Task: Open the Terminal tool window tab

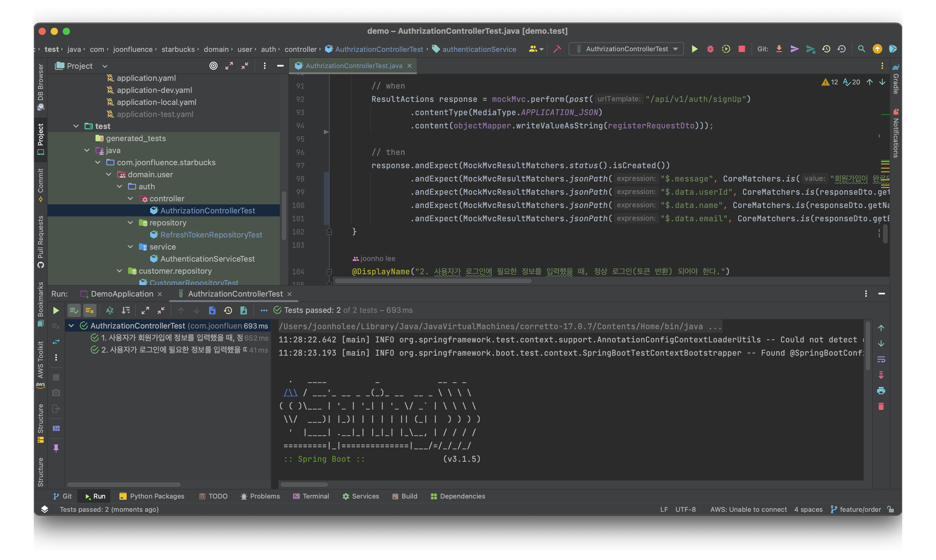Action: tap(311, 496)
